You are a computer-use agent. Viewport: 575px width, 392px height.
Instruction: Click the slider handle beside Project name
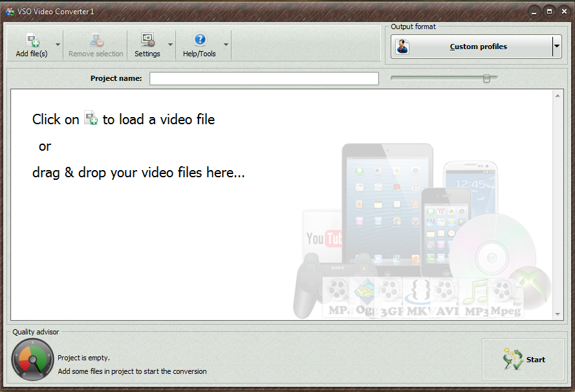point(486,78)
